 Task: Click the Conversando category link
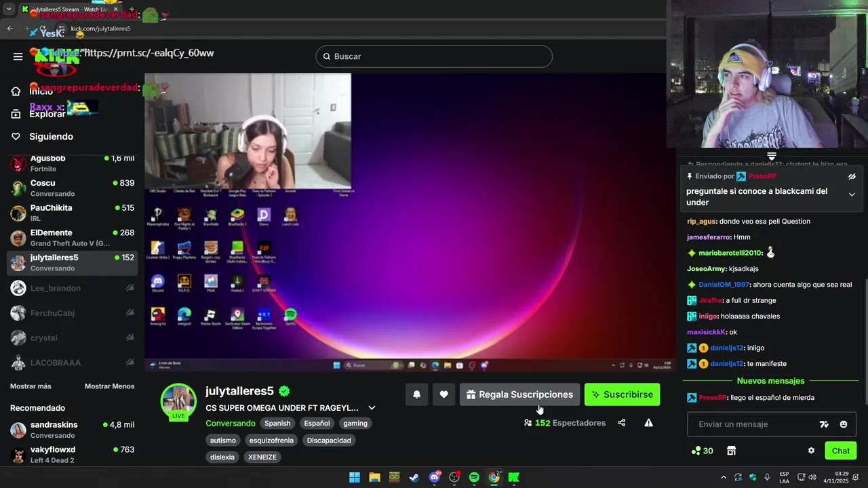click(x=231, y=423)
